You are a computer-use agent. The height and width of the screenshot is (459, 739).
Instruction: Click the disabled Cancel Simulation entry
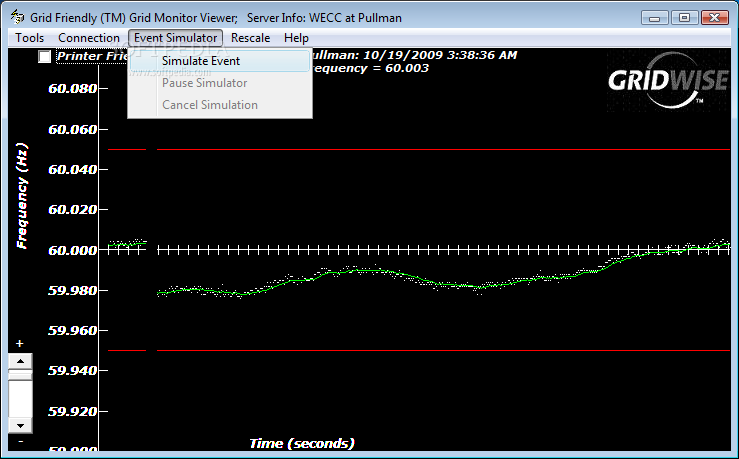[x=220, y=105]
